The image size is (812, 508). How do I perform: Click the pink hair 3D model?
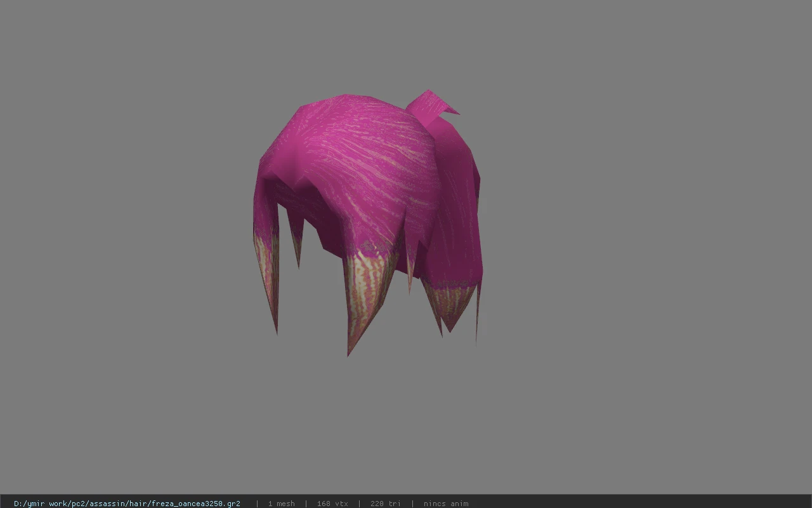[367, 222]
